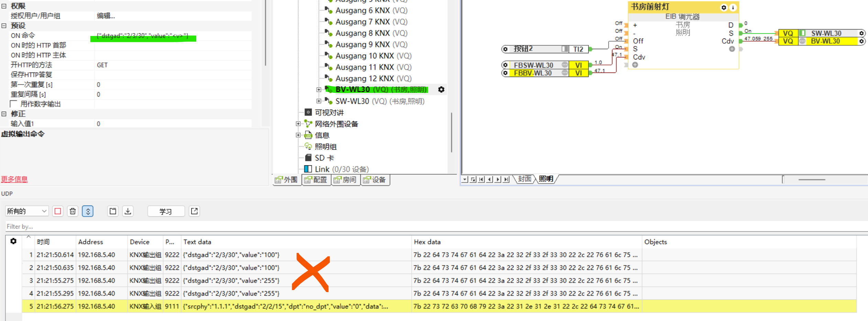Jump to last page in page navigation

click(x=506, y=179)
